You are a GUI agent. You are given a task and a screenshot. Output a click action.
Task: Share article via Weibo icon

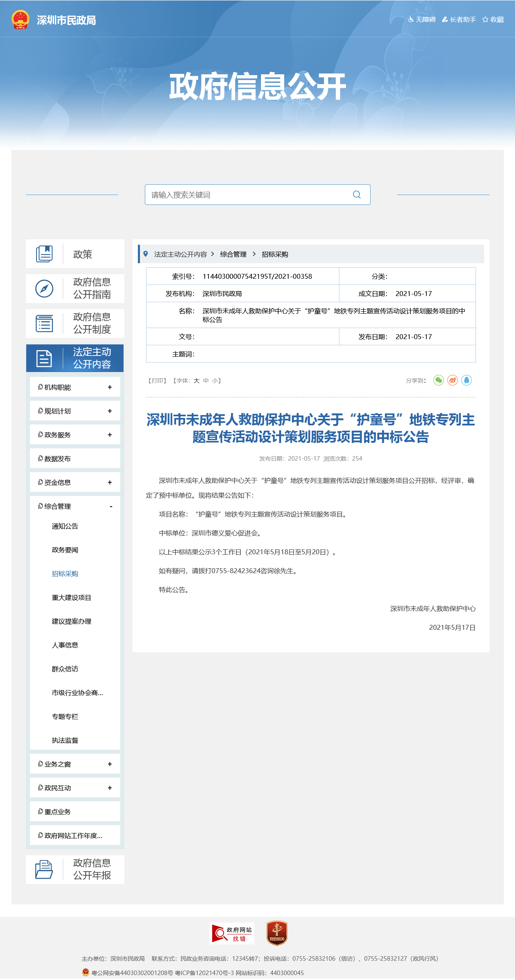[x=453, y=380]
